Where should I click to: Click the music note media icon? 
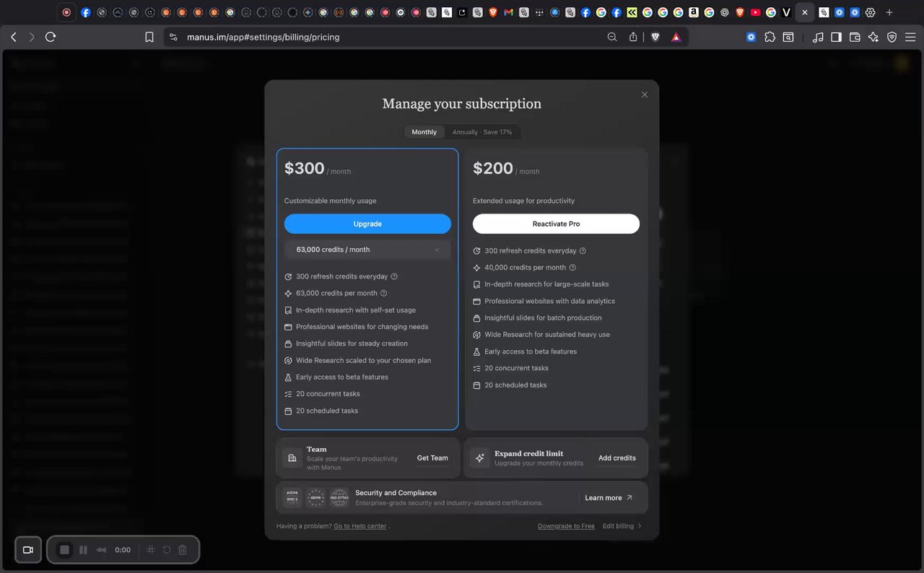coord(818,37)
